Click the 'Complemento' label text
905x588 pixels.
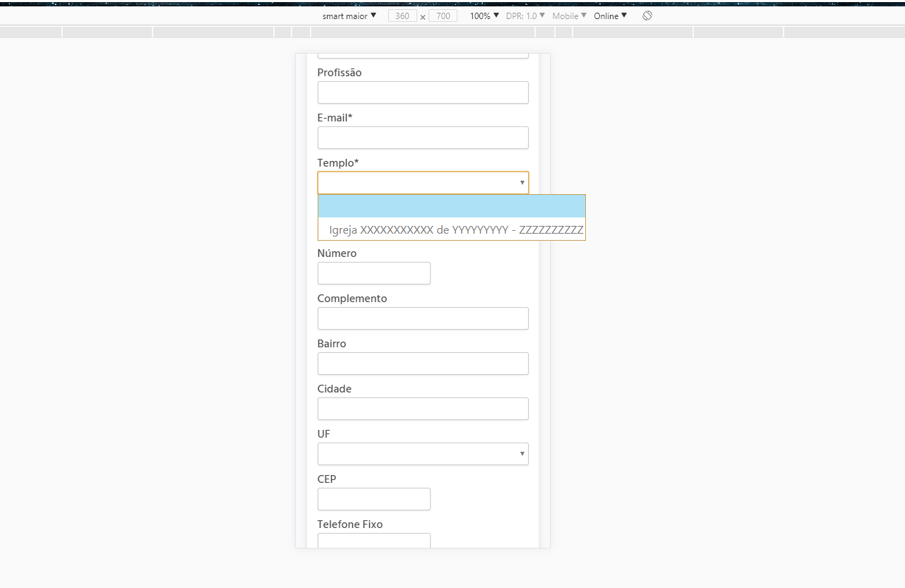(x=352, y=299)
